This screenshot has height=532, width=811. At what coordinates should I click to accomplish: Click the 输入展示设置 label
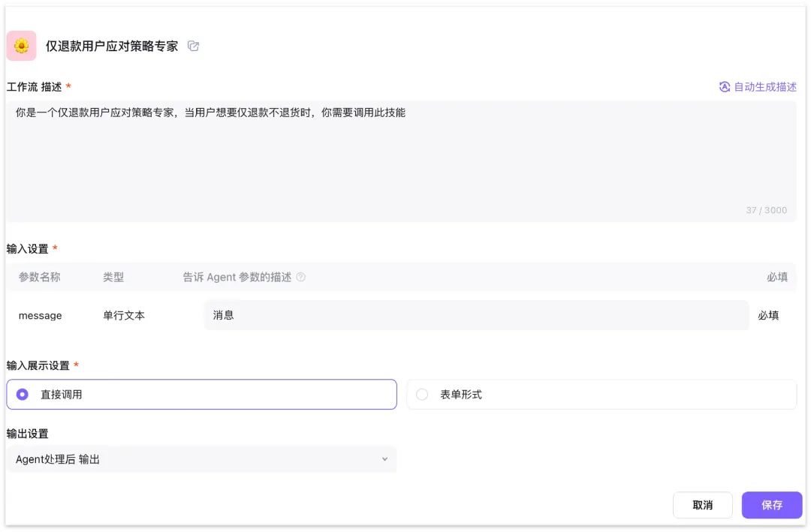tap(38, 365)
